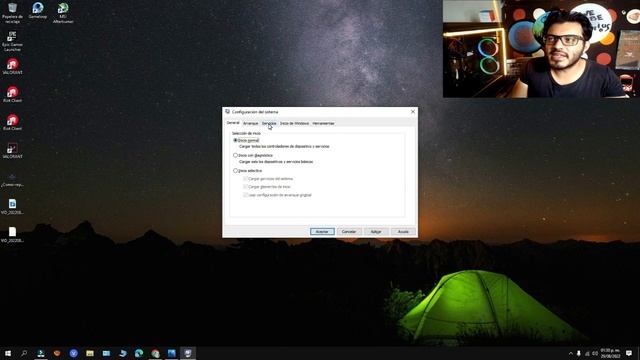Launch Google Chrome from the taskbar
640x360 pixels.
point(155,353)
